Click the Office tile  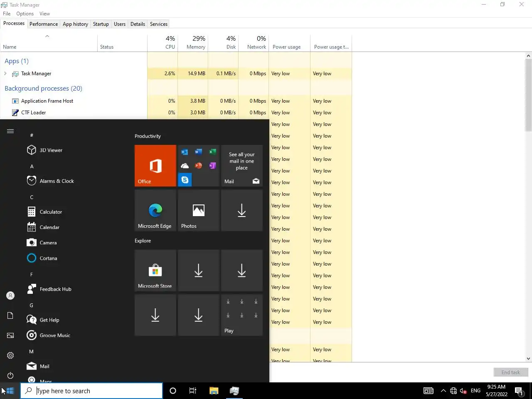coord(155,165)
